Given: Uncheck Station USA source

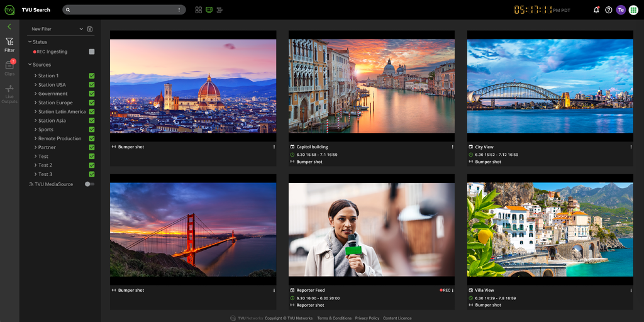Looking at the screenshot, I should (92, 85).
